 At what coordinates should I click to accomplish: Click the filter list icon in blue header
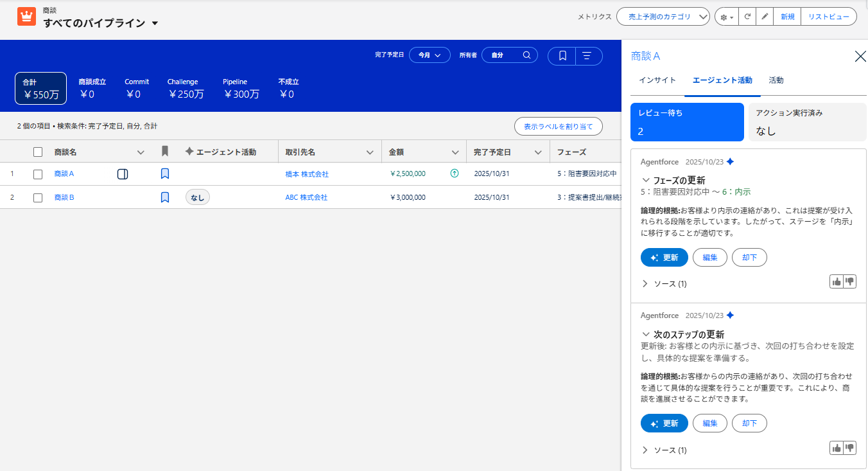tap(587, 56)
